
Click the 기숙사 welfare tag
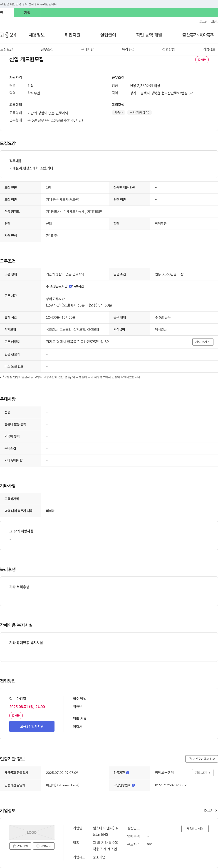(x=119, y=113)
